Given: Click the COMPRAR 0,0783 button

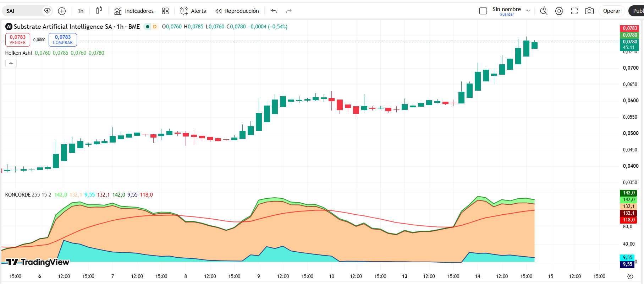Looking at the screenshot, I should click(63, 39).
